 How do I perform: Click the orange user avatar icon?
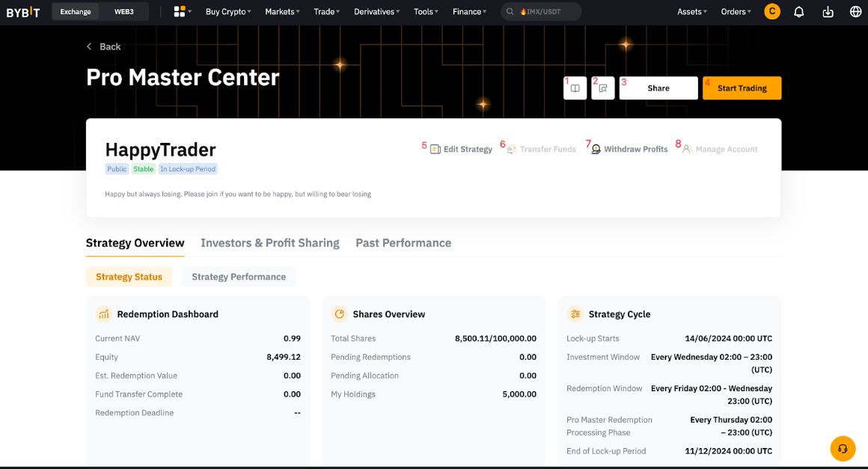771,12
